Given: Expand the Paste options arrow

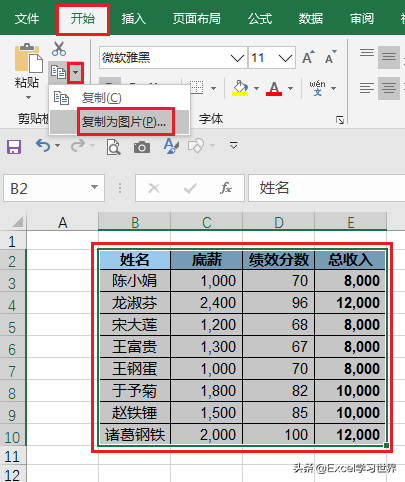Looking at the screenshot, I should point(28,97).
